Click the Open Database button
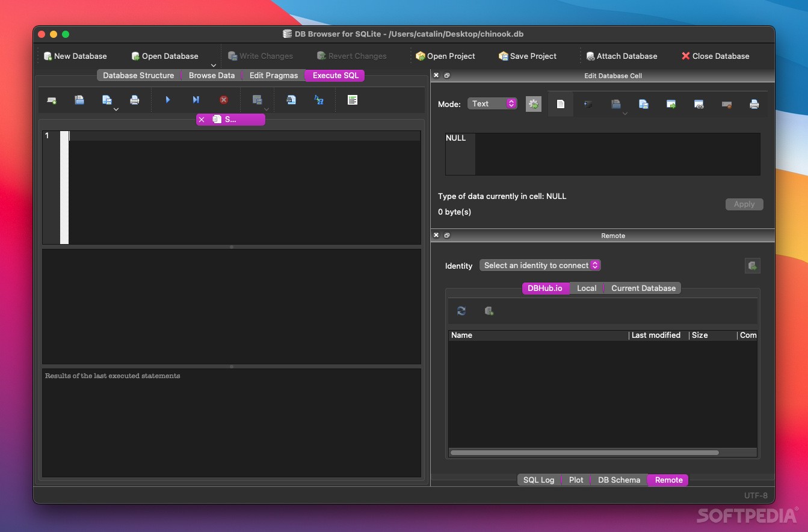 [165, 56]
